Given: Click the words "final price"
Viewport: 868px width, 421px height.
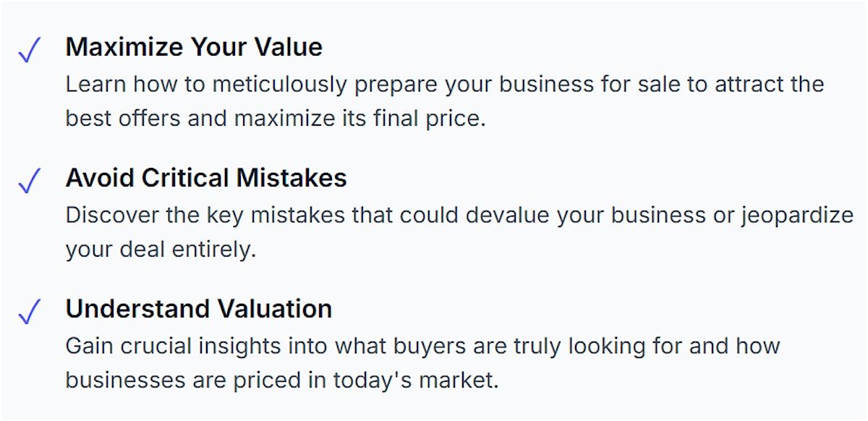Looking at the screenshot, I should [427, 118].
